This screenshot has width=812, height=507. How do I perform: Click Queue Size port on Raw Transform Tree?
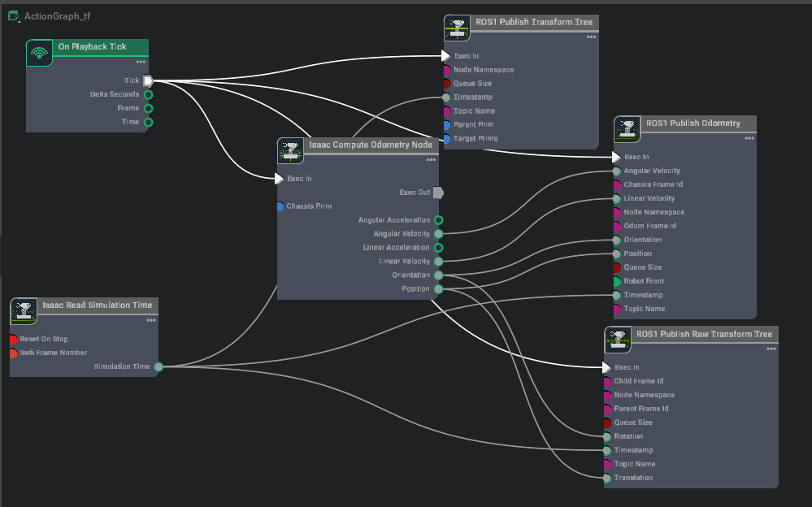pos(607,423)
